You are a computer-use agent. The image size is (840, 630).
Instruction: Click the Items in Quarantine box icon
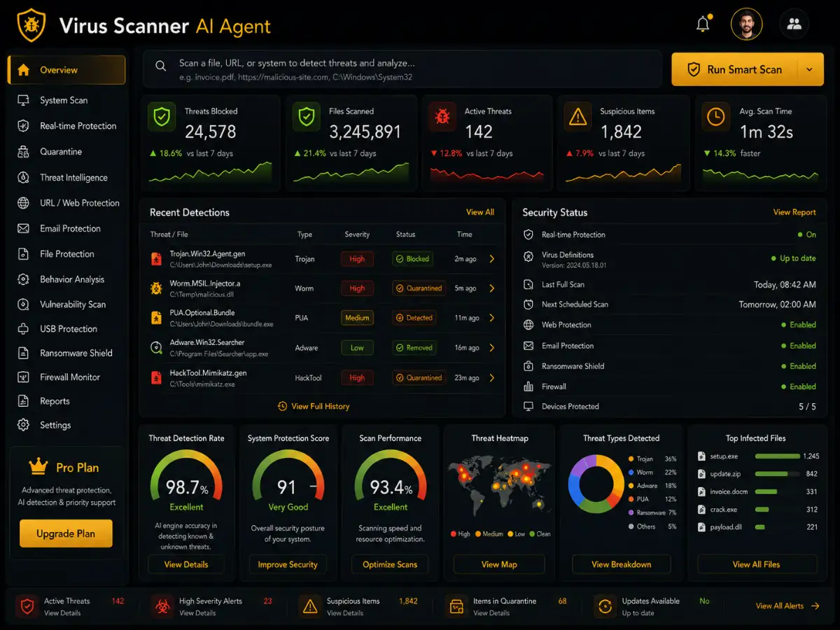point(456,606)
